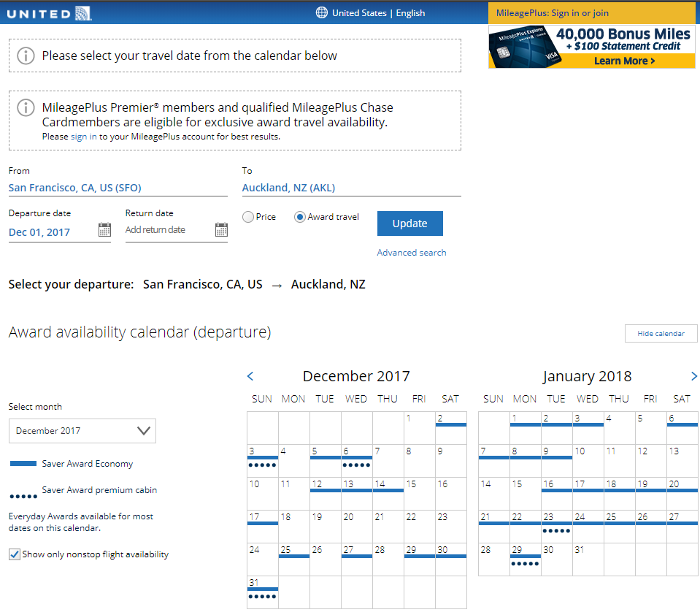Click Hide calendar button
The height and width of the screenshot is (615, 700).
click(x=661, y=334)
